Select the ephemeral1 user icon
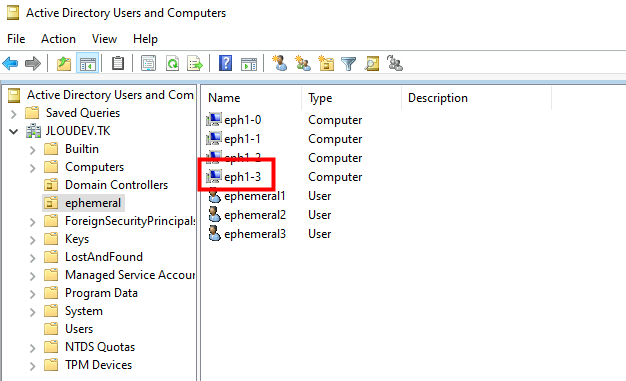626x381 pixels. [x=215, y=196]
